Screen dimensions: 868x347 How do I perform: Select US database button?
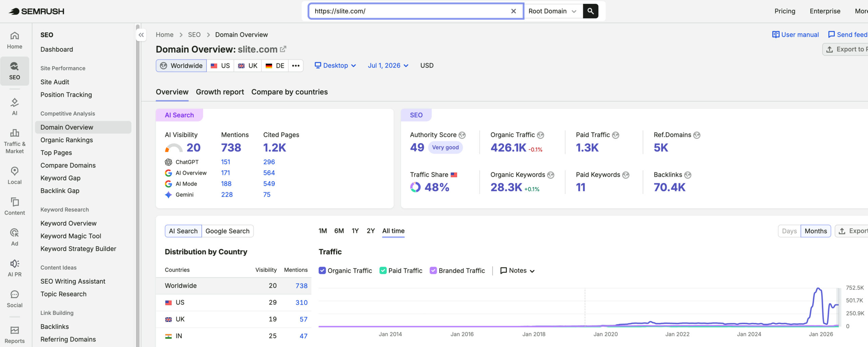[220, 66]
